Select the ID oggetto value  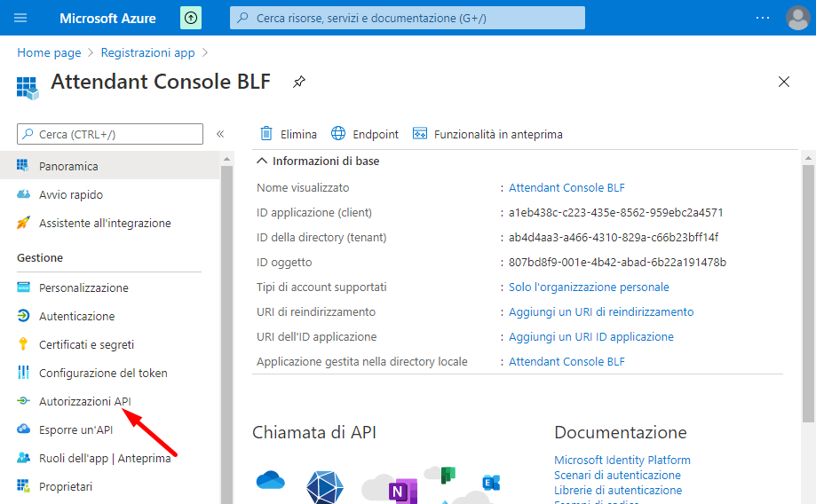pyautogui.click(x=617, y=262)
